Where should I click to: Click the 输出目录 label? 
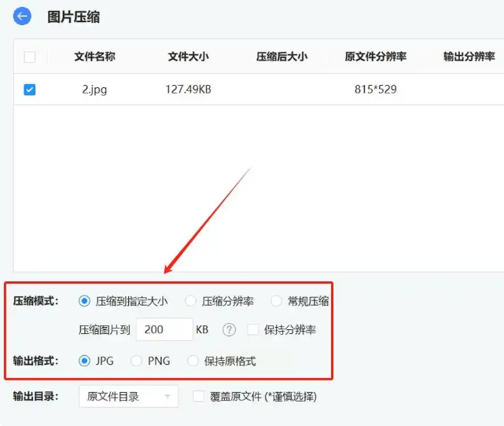coord(35,396)
